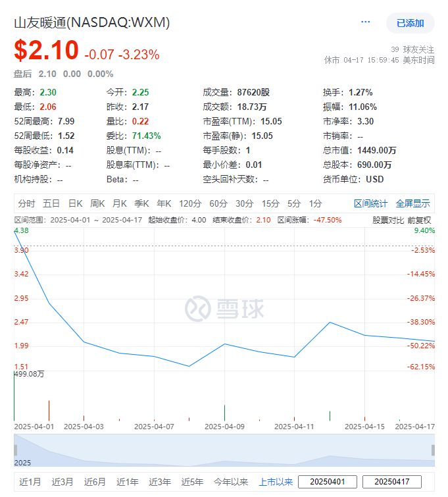Screen dimensions: 448x497
Task: Open 区间统计 range statistics
Action: point(370,203)
